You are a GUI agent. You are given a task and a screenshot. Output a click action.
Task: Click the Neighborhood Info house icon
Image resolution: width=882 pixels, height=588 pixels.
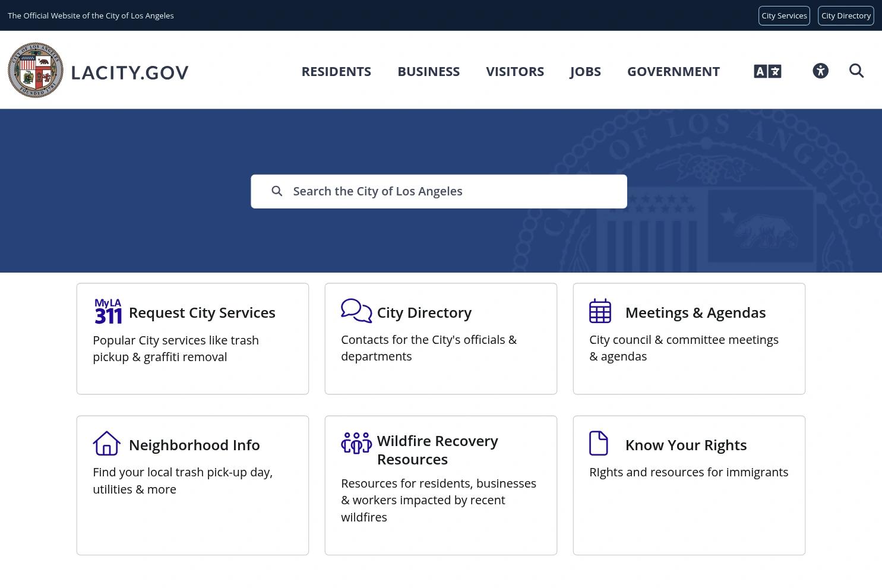coord(107,443)
